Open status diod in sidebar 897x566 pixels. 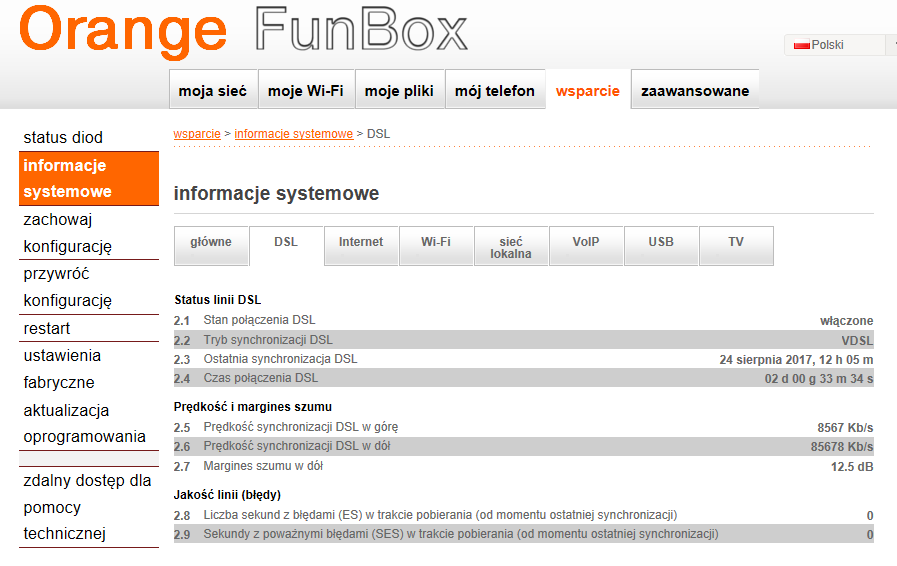pyautogui.click(x=63, y=137)
